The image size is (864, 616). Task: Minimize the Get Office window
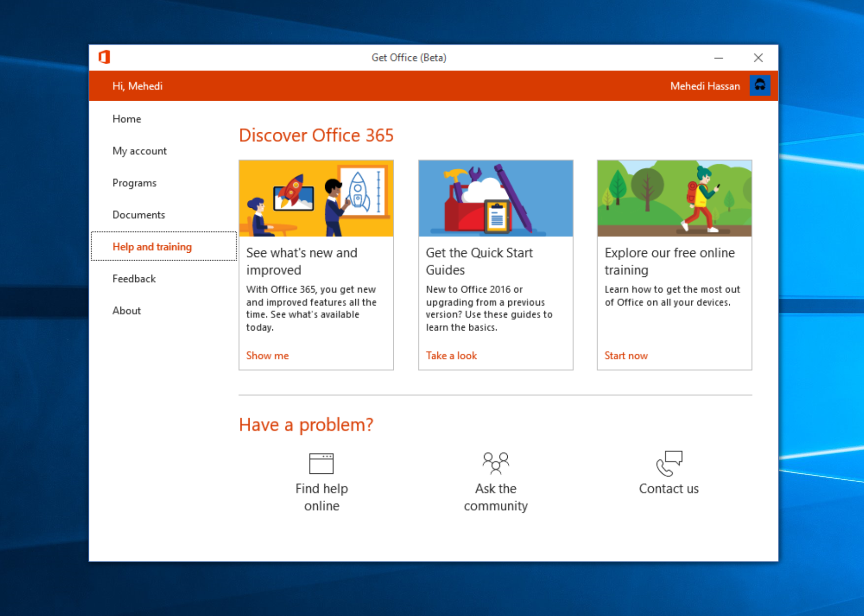pos(718,58)
